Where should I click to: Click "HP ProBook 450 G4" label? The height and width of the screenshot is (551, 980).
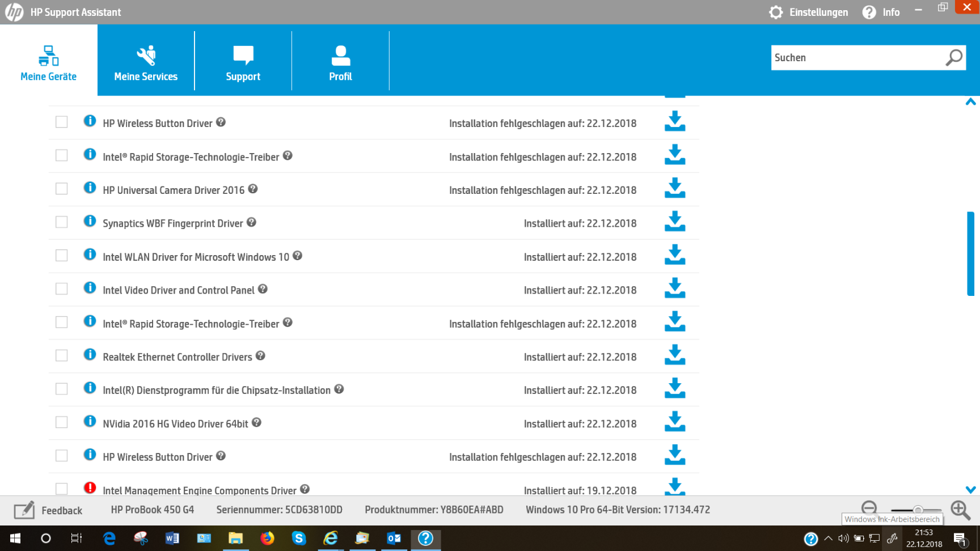tap(153, 510)
